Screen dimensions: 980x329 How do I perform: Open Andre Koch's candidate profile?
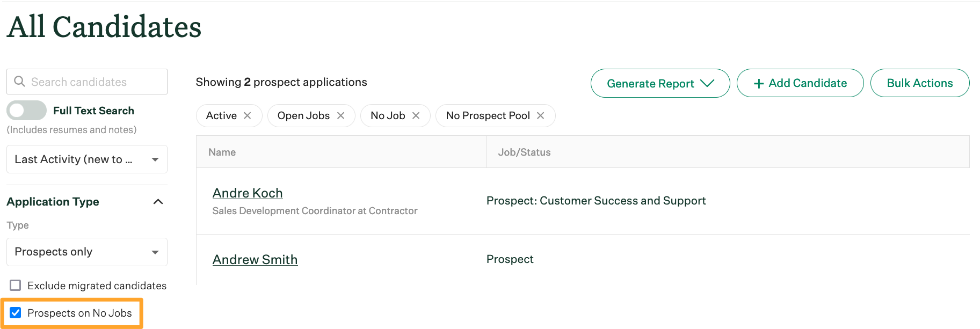coord(248,193)
